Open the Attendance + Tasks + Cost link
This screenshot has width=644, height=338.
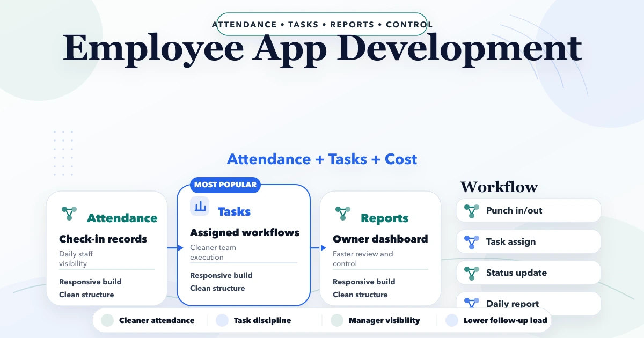322,159
